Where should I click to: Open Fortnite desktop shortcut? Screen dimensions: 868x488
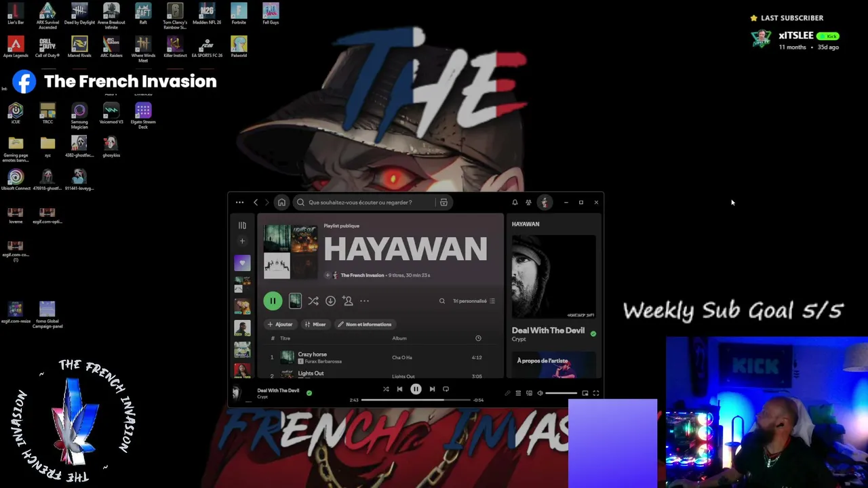239,14
